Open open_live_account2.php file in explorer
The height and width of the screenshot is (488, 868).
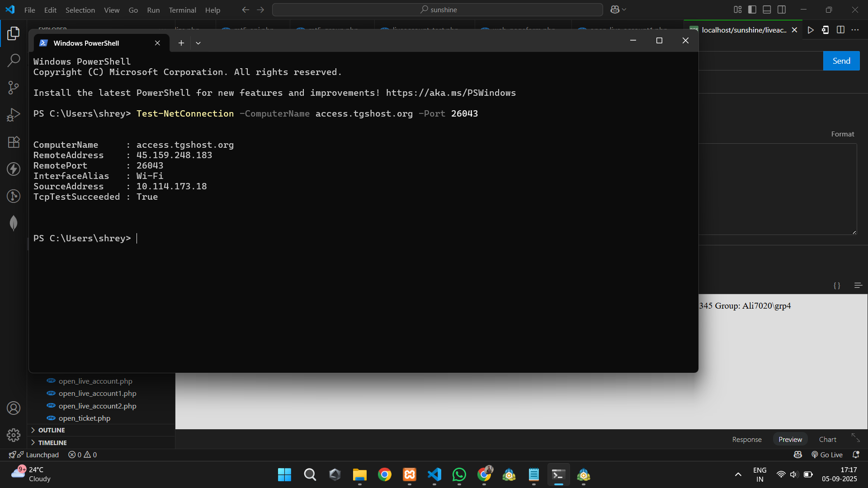click(x=97, y=406)
